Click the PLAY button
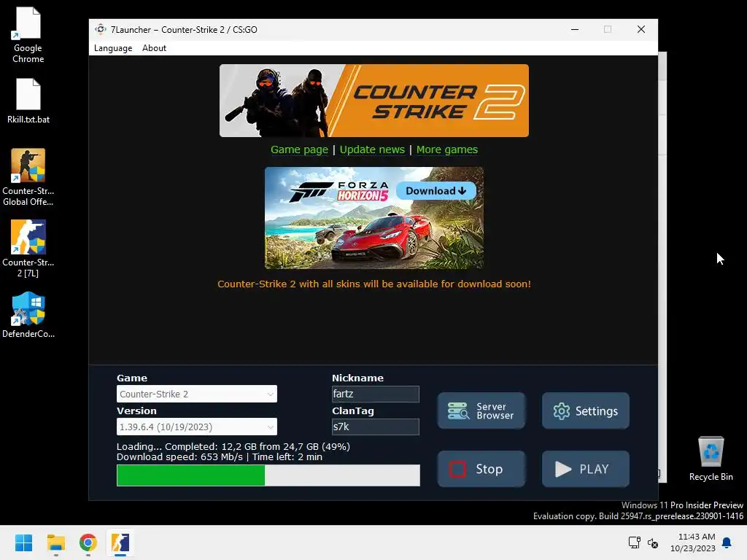 [586, 469]
